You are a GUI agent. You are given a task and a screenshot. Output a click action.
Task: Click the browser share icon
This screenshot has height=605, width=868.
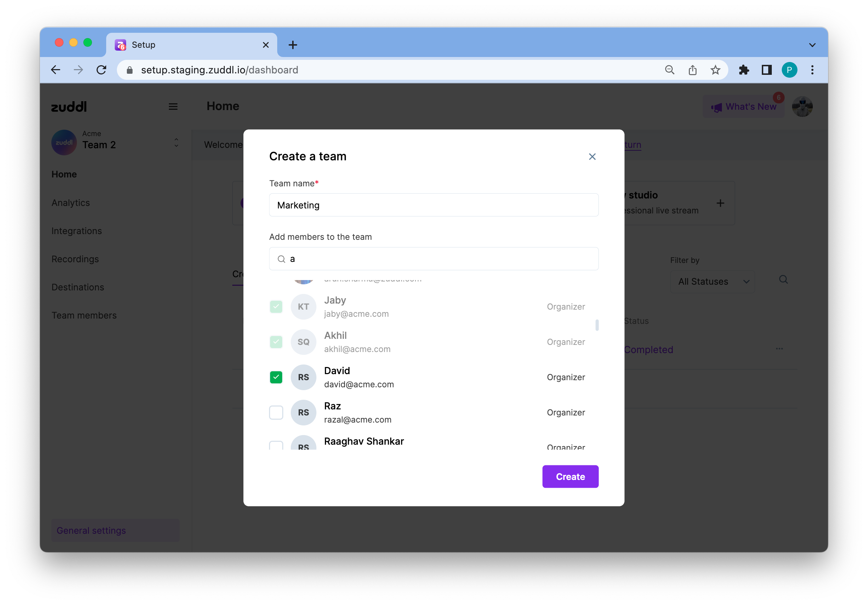[692, 70]
